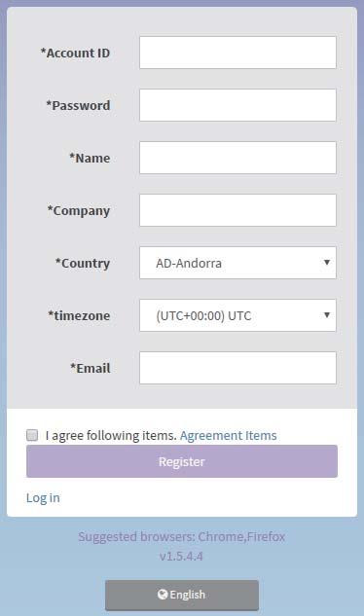
Task: Click the version number v1.5.4.4 text
Action: click(x=181, y=557)
